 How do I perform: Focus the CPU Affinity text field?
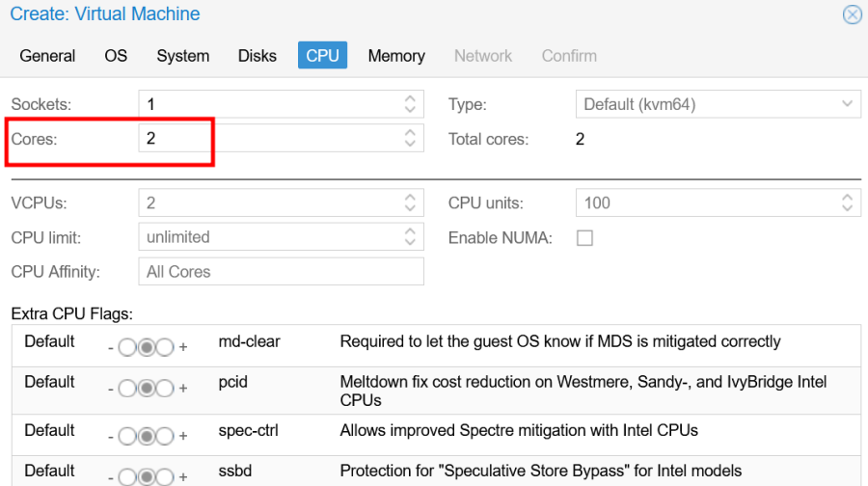click(x=280, y=272)
